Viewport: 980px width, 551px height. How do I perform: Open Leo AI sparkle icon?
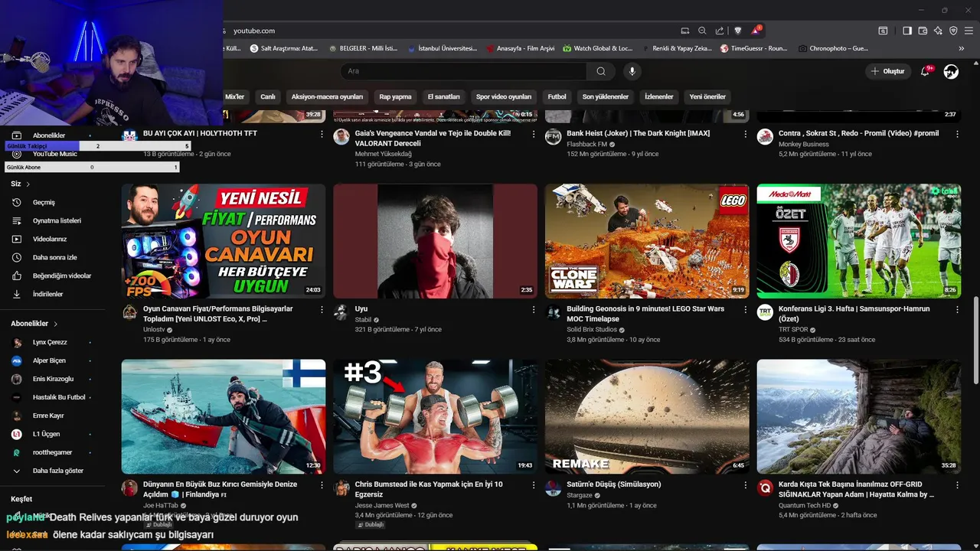click(938, 31)
